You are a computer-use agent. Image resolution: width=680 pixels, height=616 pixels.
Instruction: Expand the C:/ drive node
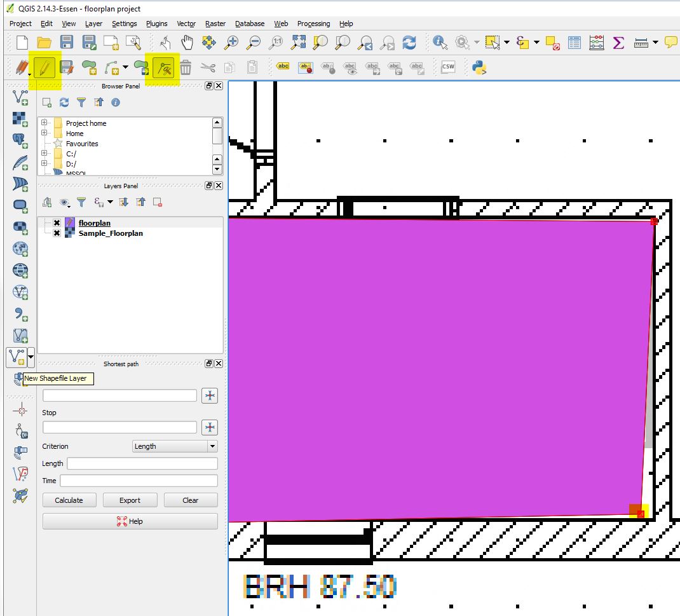(x=44, y=153)
